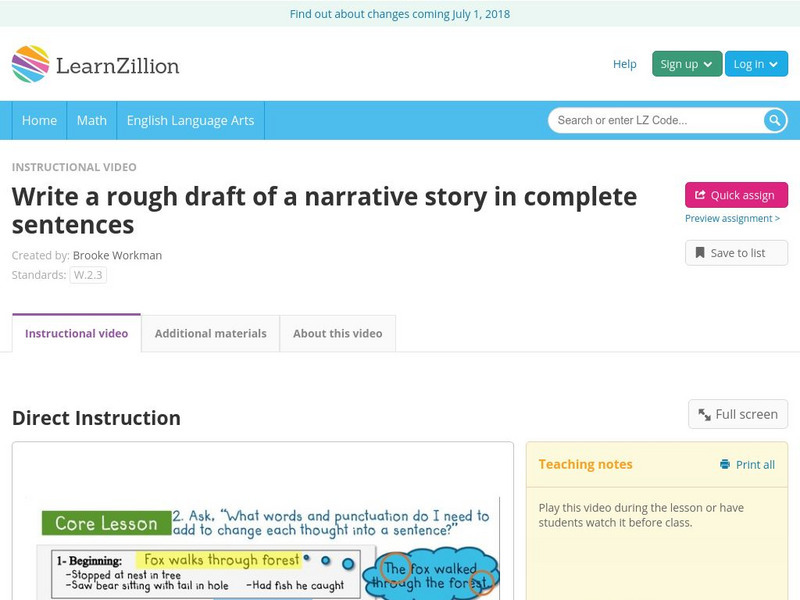Select the Instructional video tab

click(x=77, y=333)
